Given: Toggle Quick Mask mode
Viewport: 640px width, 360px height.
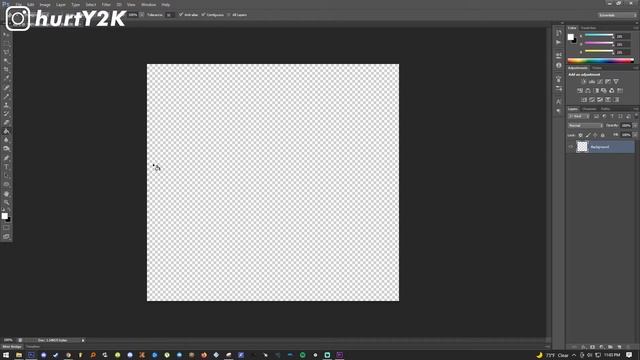Looking at the screenshot, I should 6,228.
